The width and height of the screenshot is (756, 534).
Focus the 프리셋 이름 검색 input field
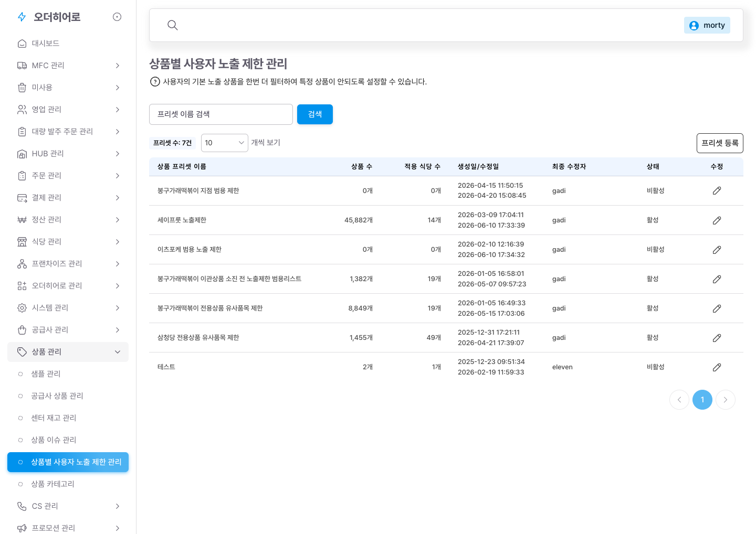click(x=221, y=114)
